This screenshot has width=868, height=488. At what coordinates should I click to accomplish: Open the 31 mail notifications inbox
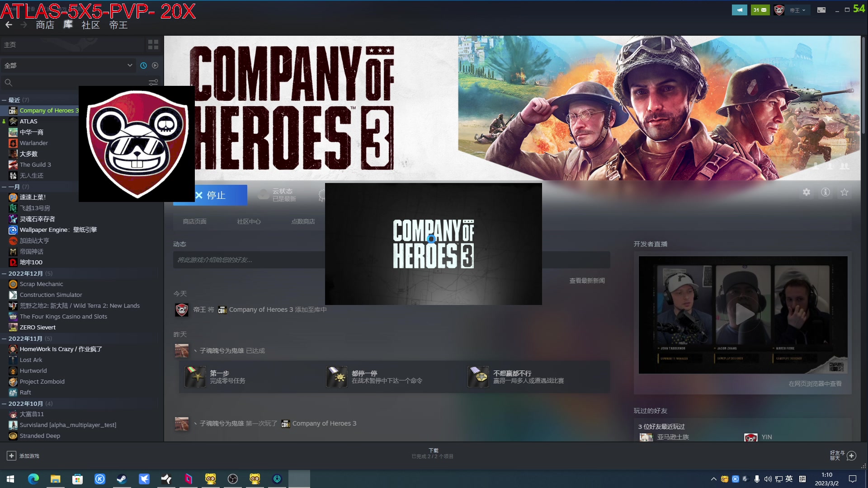(x=760, y=10)
